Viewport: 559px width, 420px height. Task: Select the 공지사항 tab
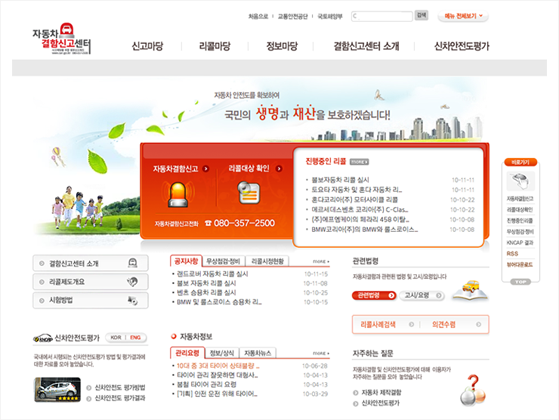(186, 261)
